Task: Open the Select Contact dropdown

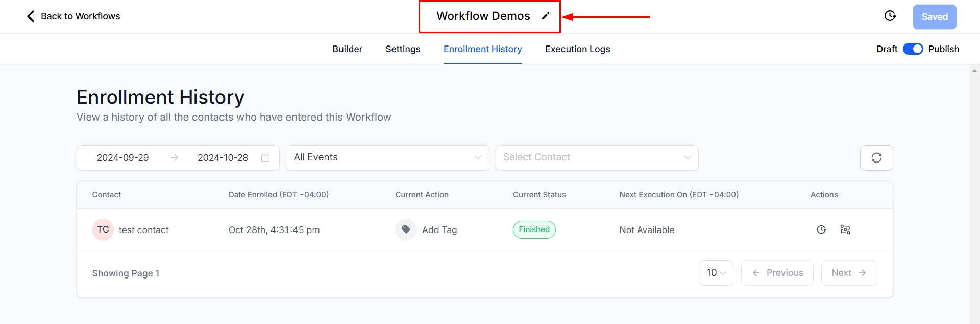Action: point(596,158)
